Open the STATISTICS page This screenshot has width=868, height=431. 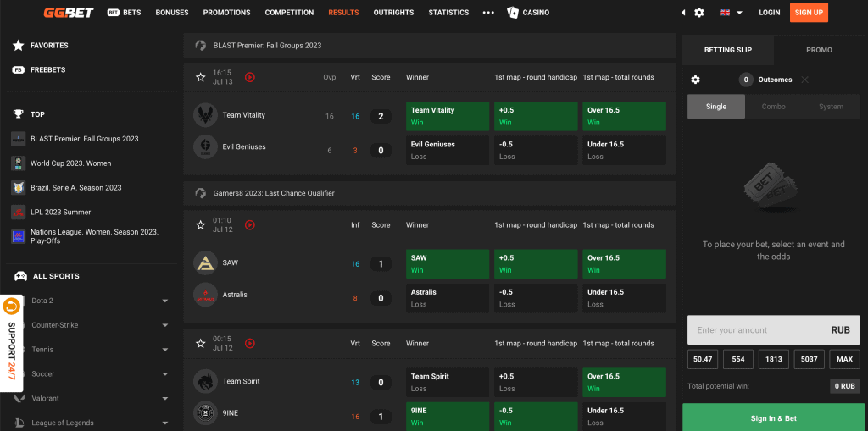(449, 12)
